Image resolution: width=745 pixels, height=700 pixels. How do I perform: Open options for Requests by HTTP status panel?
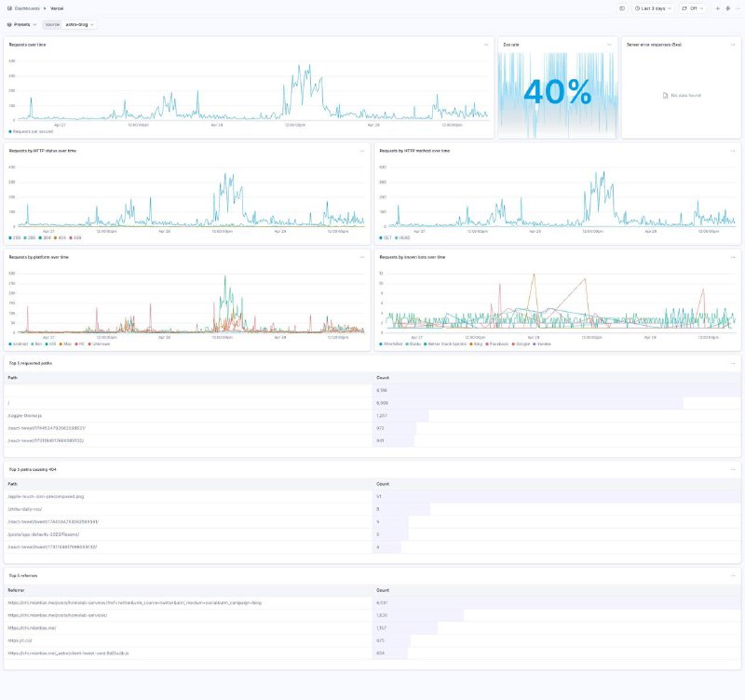362,151
